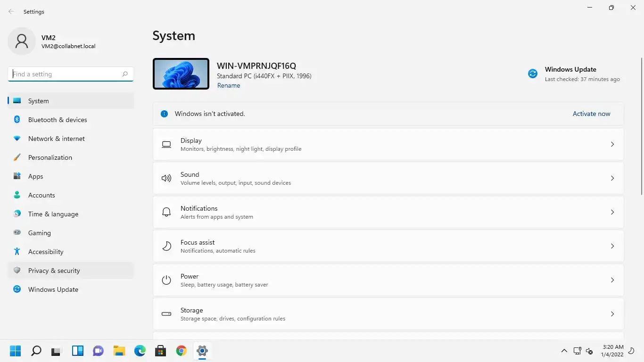Click the Find a setting text box

click(71, 74)
